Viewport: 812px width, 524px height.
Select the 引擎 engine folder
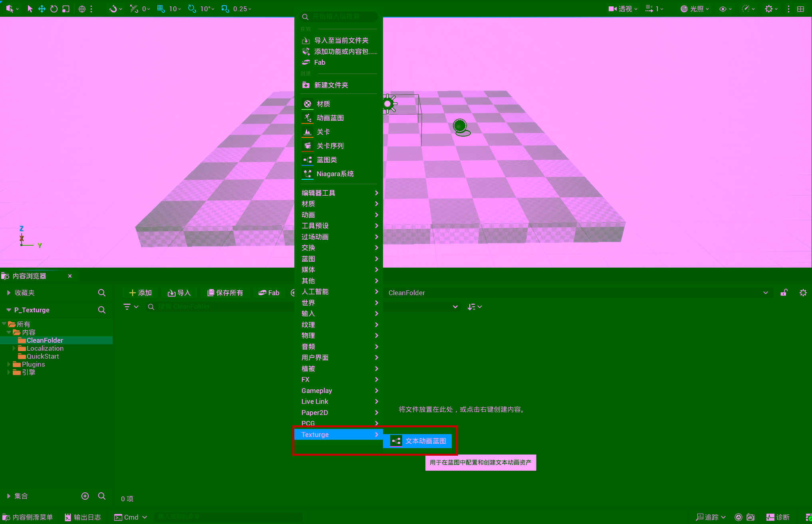pos(24,372)
